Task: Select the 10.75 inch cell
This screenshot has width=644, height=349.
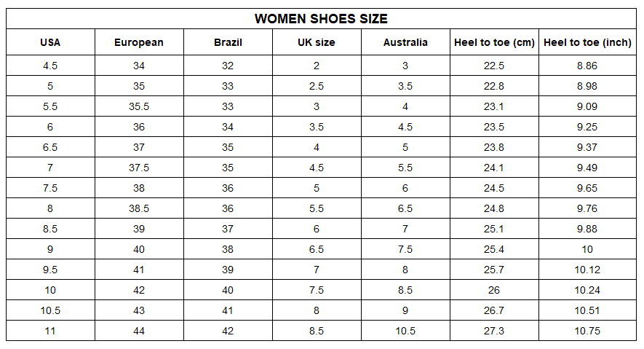Action: (587, 331)
